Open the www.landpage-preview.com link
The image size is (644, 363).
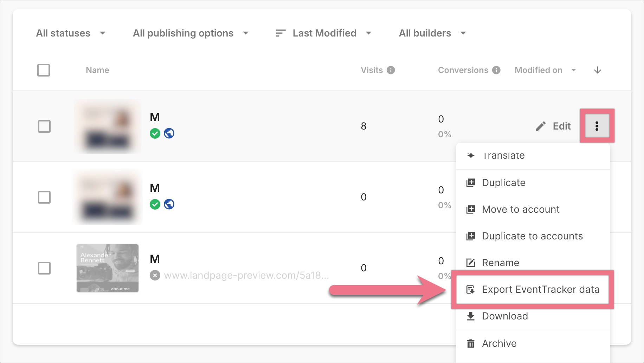[x=246, y=275]
